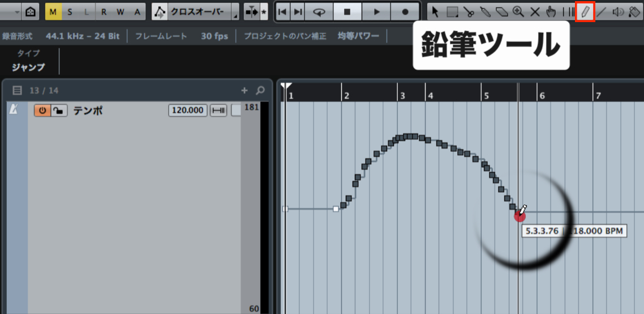
Task: Open the 30 fps frame rate dropdown
Action: (x=214, y=36)
